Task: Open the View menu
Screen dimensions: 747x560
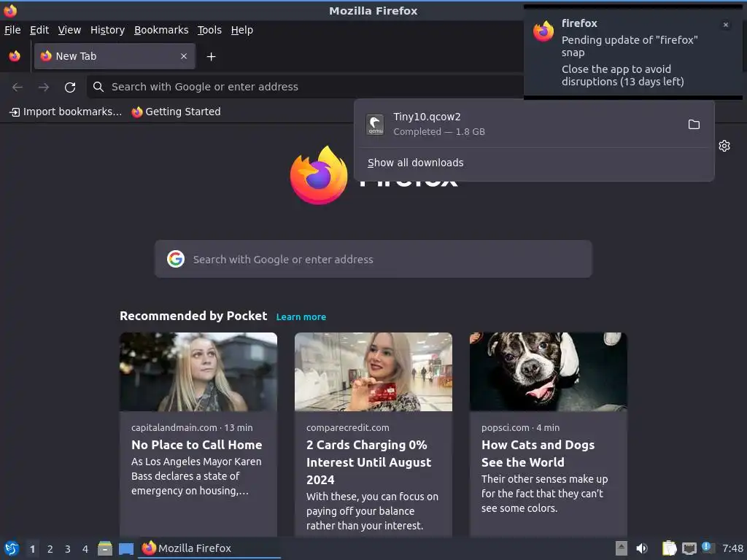Action: (x=69, y=30)
